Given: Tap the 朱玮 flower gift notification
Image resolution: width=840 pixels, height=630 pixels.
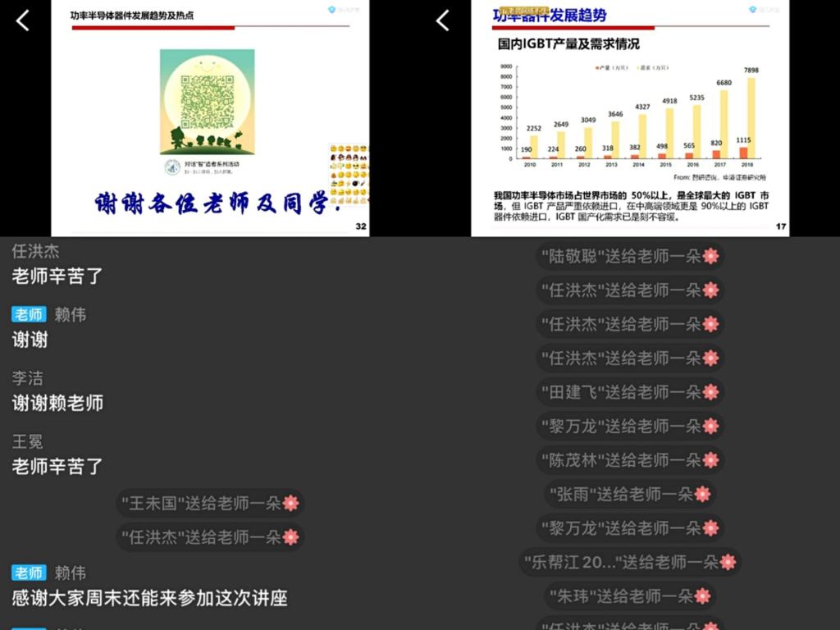Looking at the screenshot, I should 629,596.
